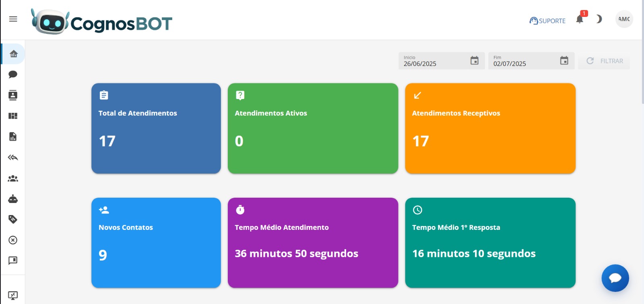This screenshot has width=644, height=304.
Task: Open the contacts sidebar icon
Action: tap(13, 95)
